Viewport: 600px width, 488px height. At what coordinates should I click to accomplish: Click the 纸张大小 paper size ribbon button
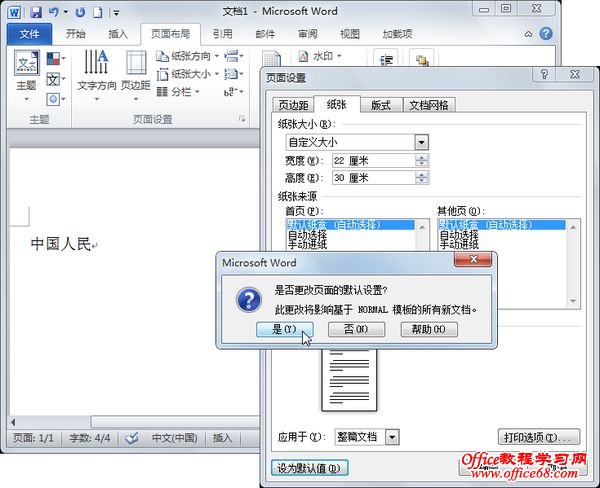188,74
